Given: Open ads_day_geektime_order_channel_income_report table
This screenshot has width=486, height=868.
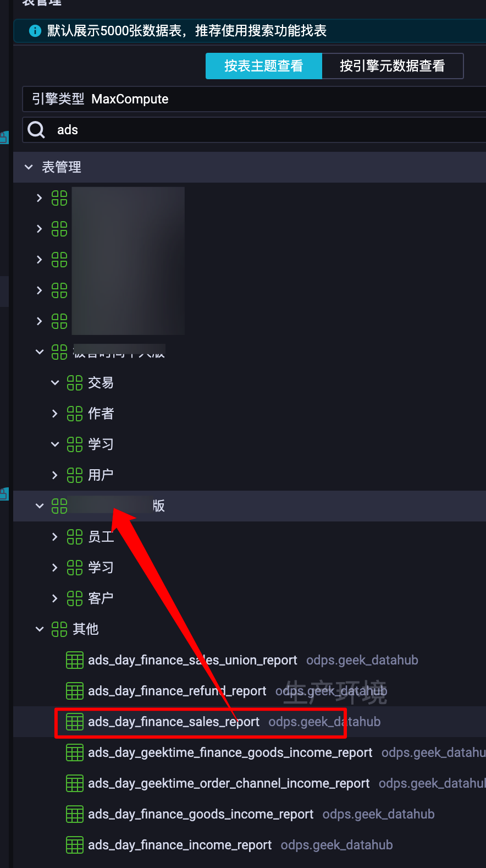Looking at the screenshot, I should 229,783.
